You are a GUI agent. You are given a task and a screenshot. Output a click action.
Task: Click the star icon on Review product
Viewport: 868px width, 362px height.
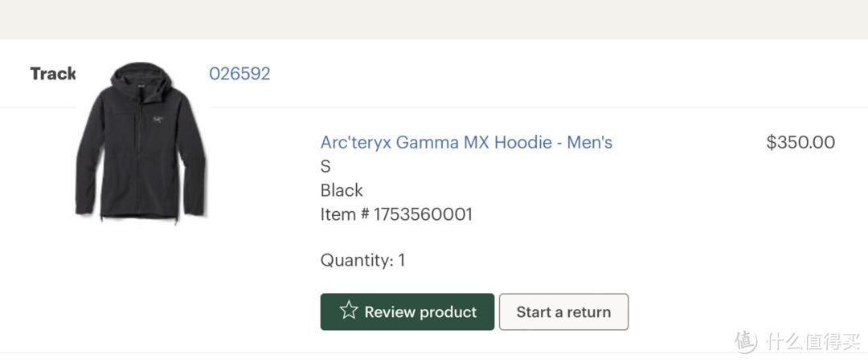[x=348, y=311]
